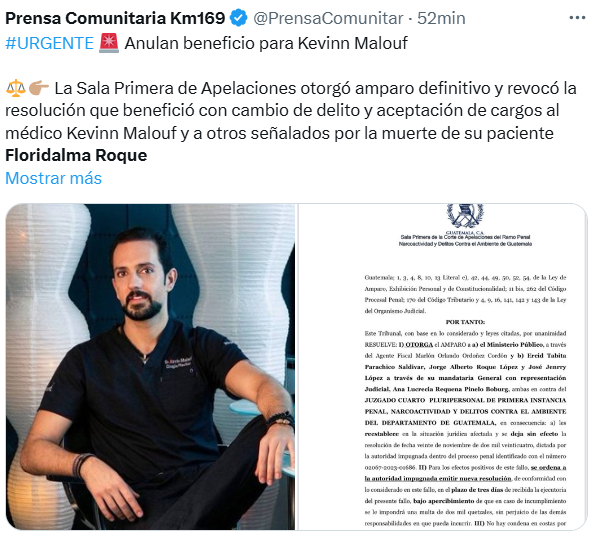Click the headline Anulan beneficio para Kevinn Malouf
Image resolution: width=592 pixels, height=540 pixels.
tap(266, 43)
